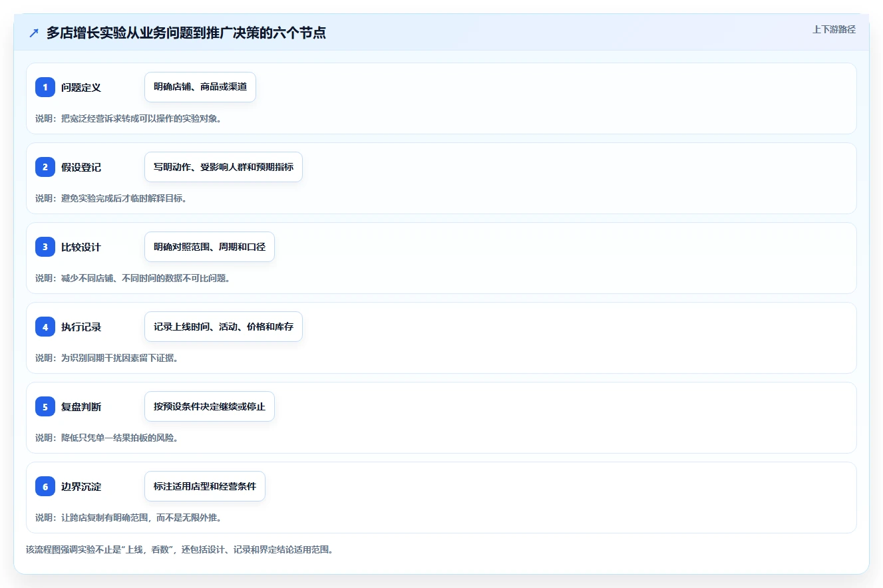
Task: Click the note 降低只凭单一结果拍板的风险
Action: [106, 438]
